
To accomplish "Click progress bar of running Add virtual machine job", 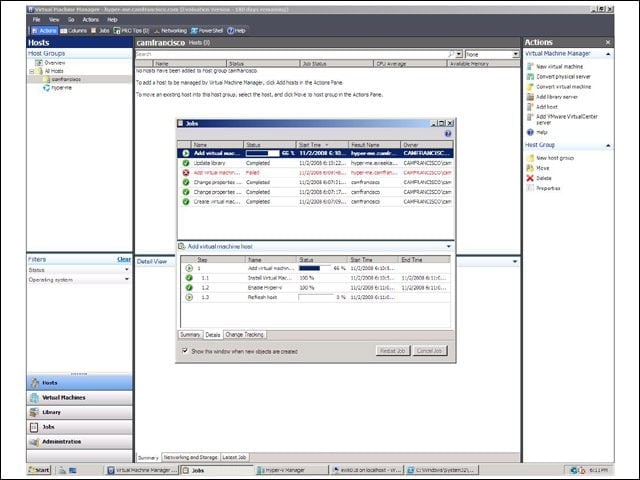I will click(x=262, y=153).
